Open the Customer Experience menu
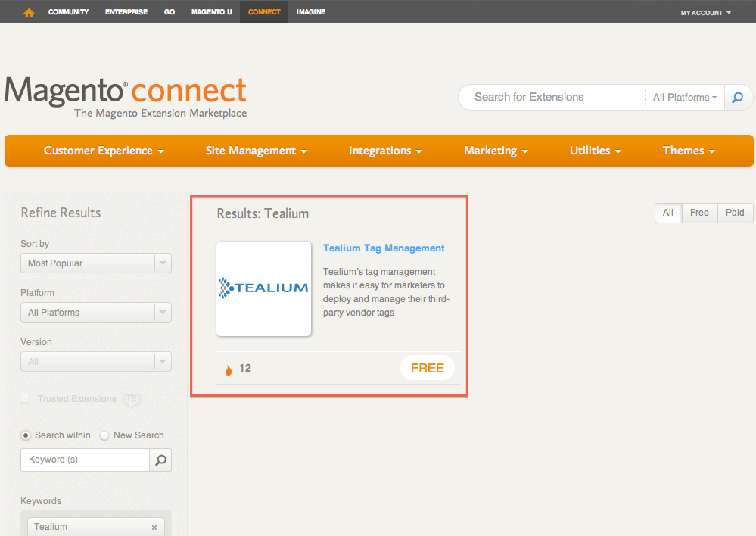This screenshot has width=756, height=536. coord(104,151)
